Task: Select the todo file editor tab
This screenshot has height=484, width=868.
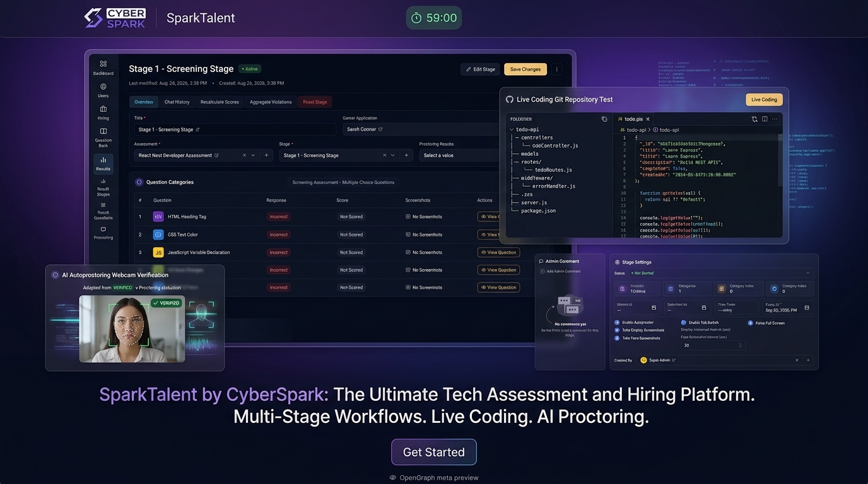Action: tap(633, 119)
